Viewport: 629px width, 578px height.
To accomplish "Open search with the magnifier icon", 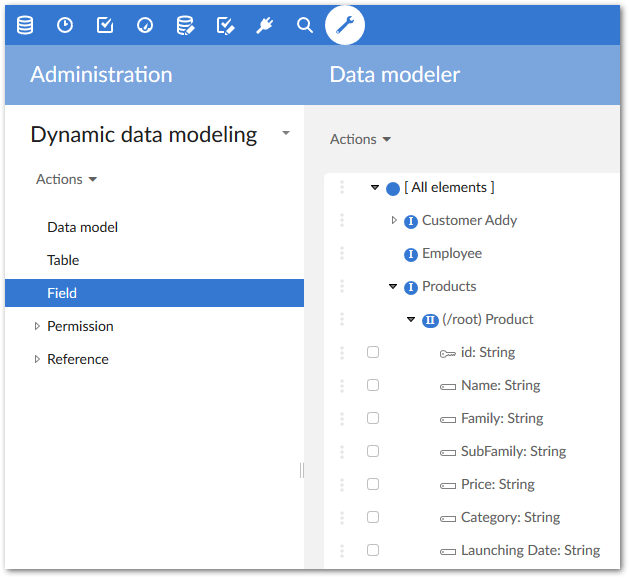I will (x=305, y=25).
